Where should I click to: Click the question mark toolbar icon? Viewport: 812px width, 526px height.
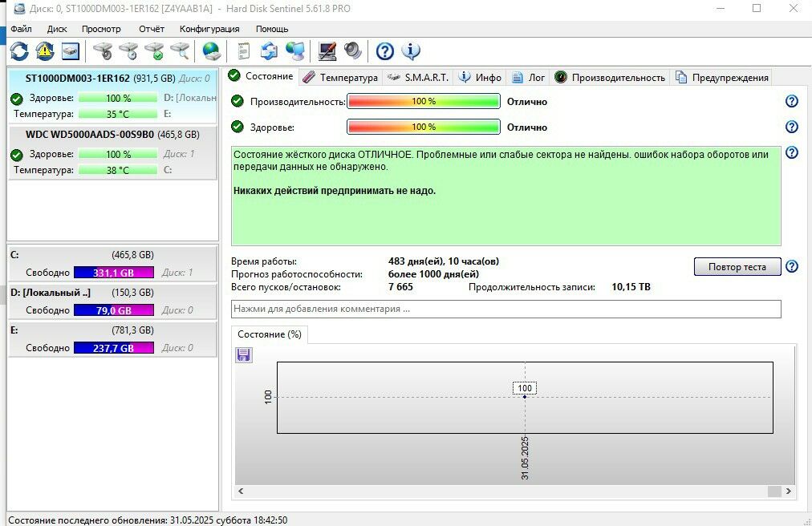385,51
